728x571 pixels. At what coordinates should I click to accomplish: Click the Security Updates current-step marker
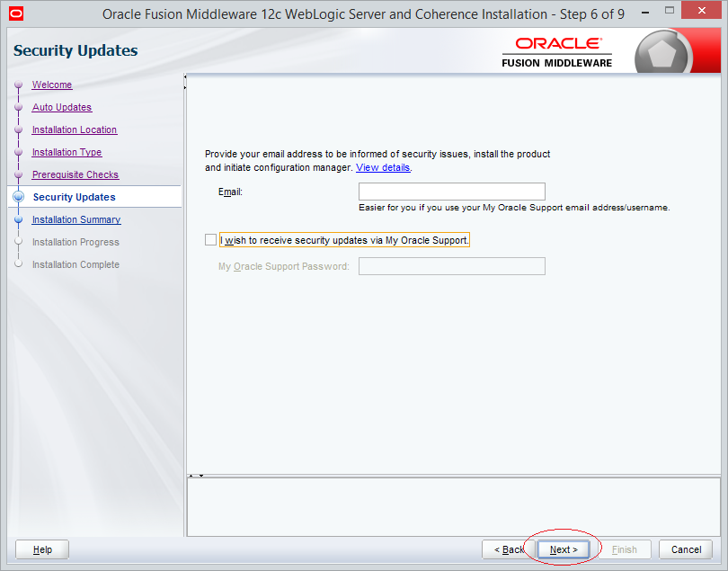pyautogui.click(x=19, y=197)
